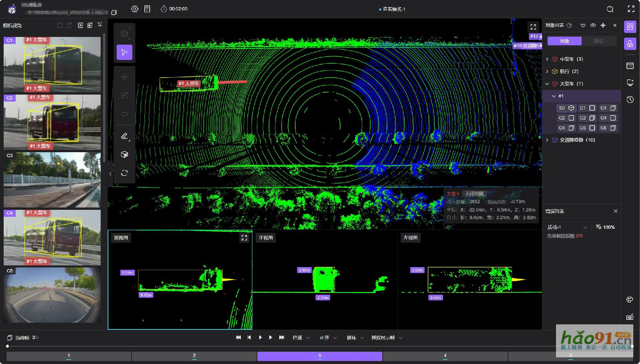Open the 循环 loop dropdown
The image size is (640, 364).
355,338
